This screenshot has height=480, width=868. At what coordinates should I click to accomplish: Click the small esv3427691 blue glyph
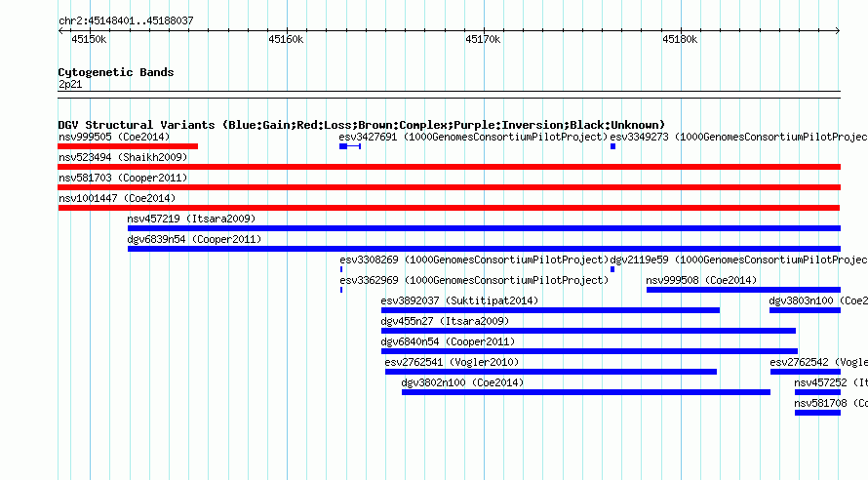pos(350,146)
